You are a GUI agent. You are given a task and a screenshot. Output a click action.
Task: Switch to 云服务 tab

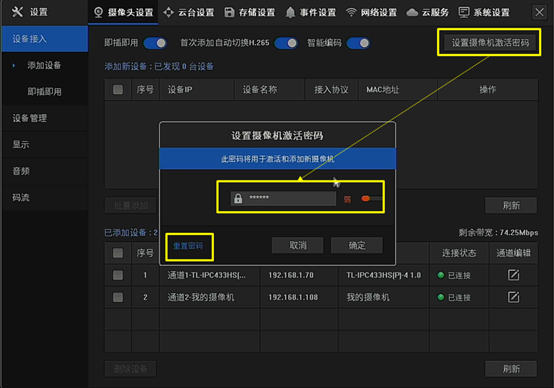(x=428, y=12)
